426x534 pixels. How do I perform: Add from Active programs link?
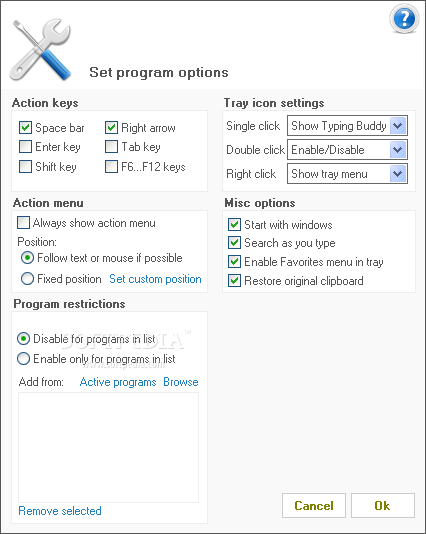click(x=118, y=382)
